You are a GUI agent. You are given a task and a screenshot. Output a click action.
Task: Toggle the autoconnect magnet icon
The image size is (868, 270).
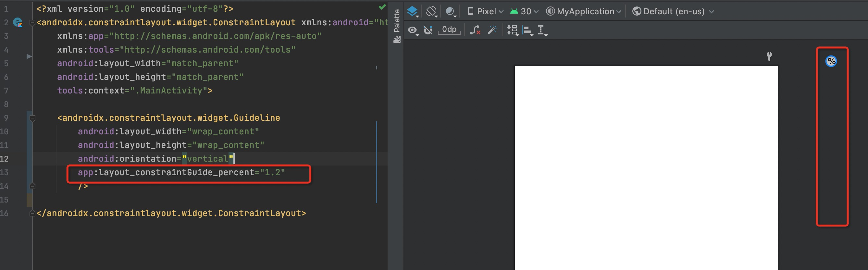(428, 30)
